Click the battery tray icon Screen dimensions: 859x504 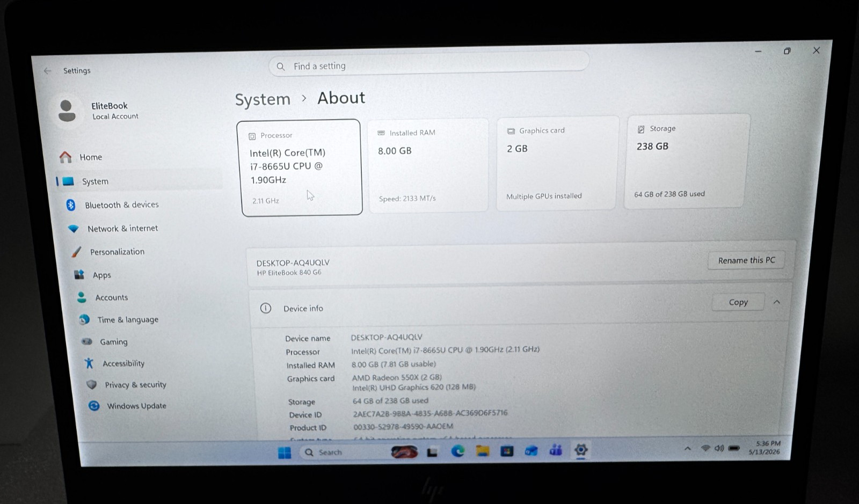point(734,448)
